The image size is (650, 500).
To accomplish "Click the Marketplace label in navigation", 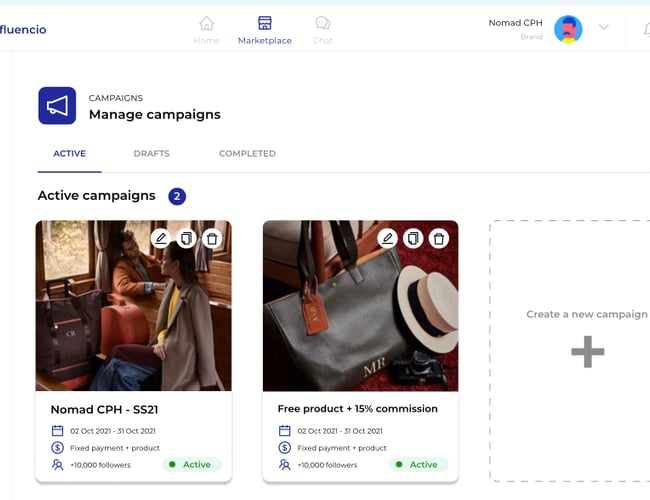I will pyautogui.click(x=265, y=41).
